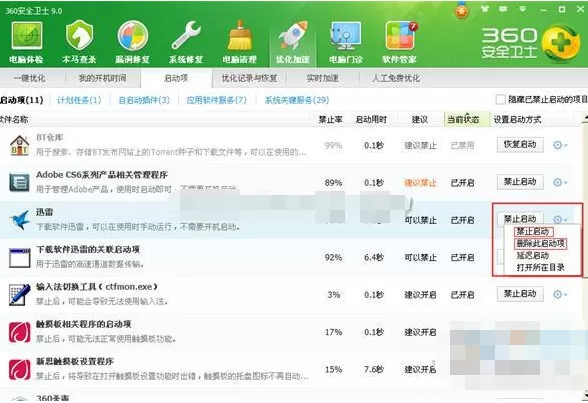
Task: Click the medal icon in title bar
Action: coord(462,10)
